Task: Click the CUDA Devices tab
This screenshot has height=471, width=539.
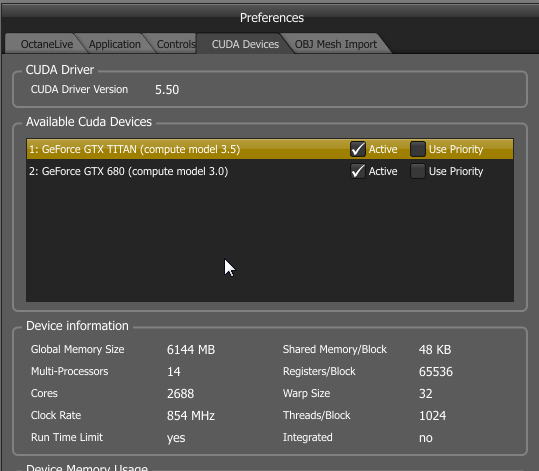Action: 245,44
